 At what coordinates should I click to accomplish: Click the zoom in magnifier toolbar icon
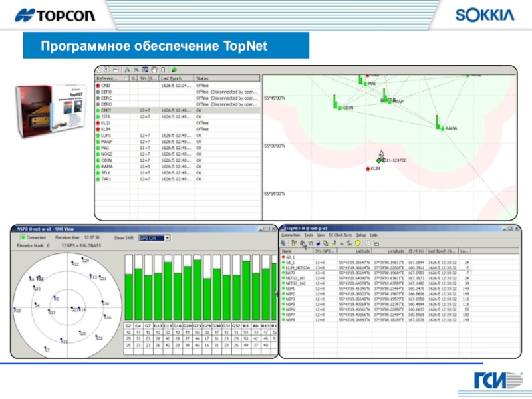127,70
